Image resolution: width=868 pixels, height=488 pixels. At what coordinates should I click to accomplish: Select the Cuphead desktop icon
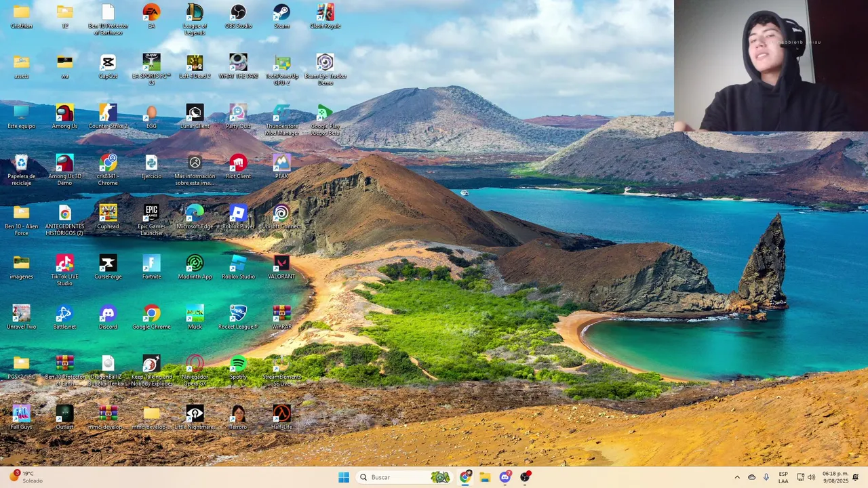pyautogui.click(x=108, y=217)
